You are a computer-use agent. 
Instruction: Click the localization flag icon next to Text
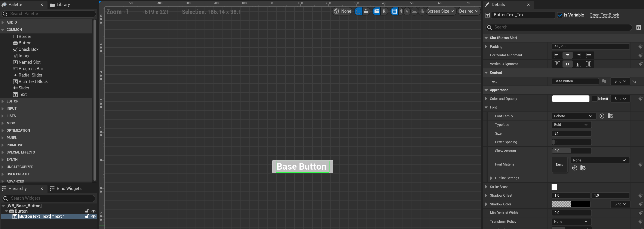(x=604, y=81)
